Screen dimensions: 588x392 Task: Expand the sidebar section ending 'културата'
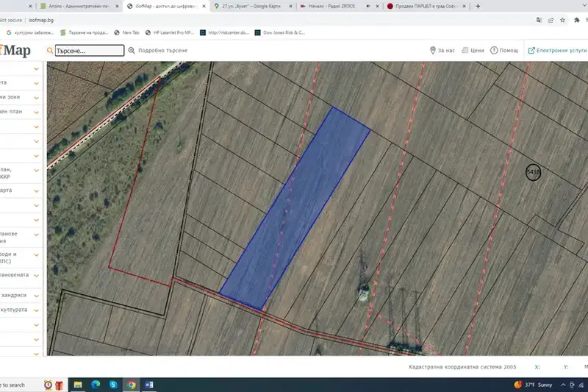tap(36, 310)
